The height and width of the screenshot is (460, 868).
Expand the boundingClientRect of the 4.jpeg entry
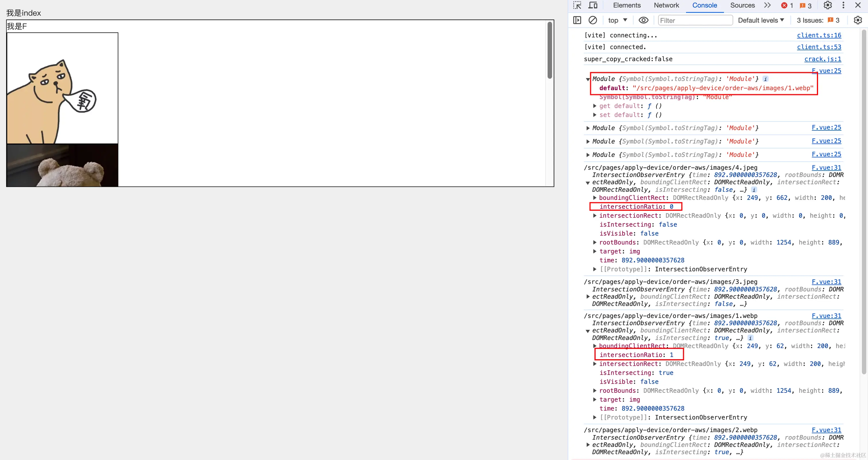tap(595, 198)
